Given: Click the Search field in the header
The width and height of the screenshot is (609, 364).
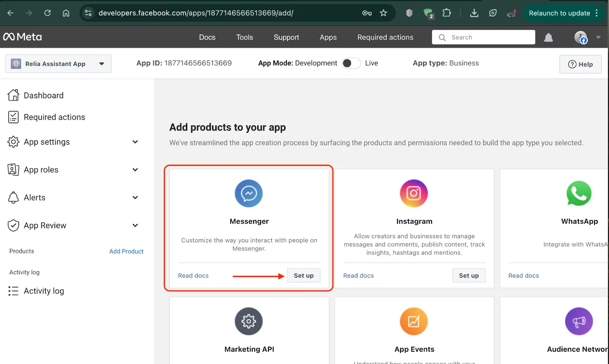Looking at the screenshot, I should point(483,37).
